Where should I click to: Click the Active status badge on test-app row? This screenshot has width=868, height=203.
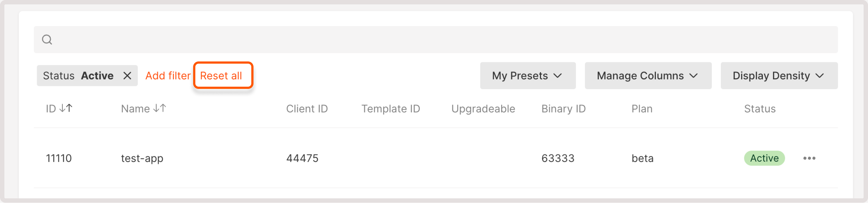click(764, 158)
